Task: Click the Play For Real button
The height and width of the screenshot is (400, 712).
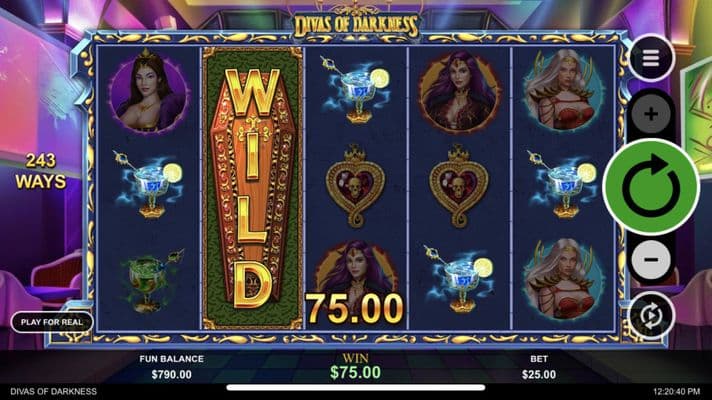Action: coord(52,322)
